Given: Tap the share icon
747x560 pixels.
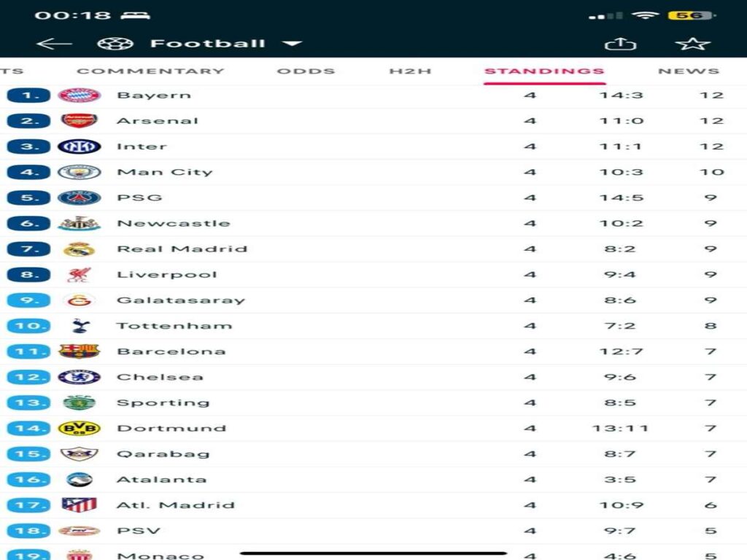Looking at the screenshot, I should coord(620,44).
